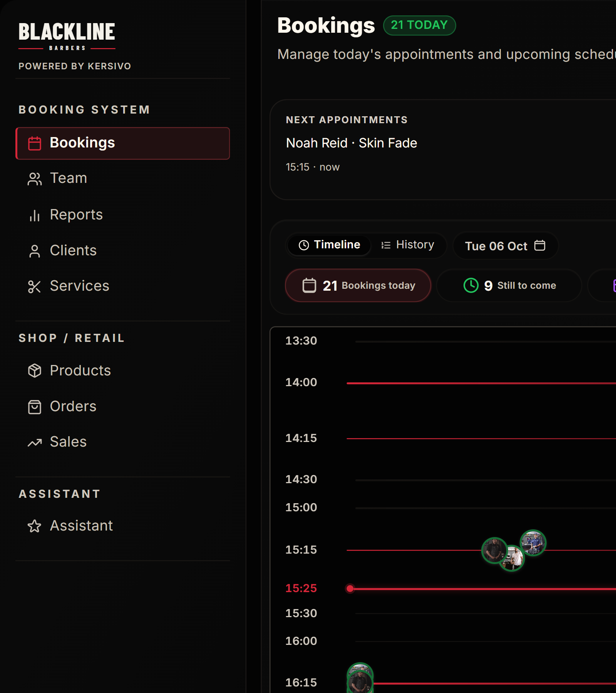
Task: Click the 21 TODAY badge
Action: (x=420, y=25)
